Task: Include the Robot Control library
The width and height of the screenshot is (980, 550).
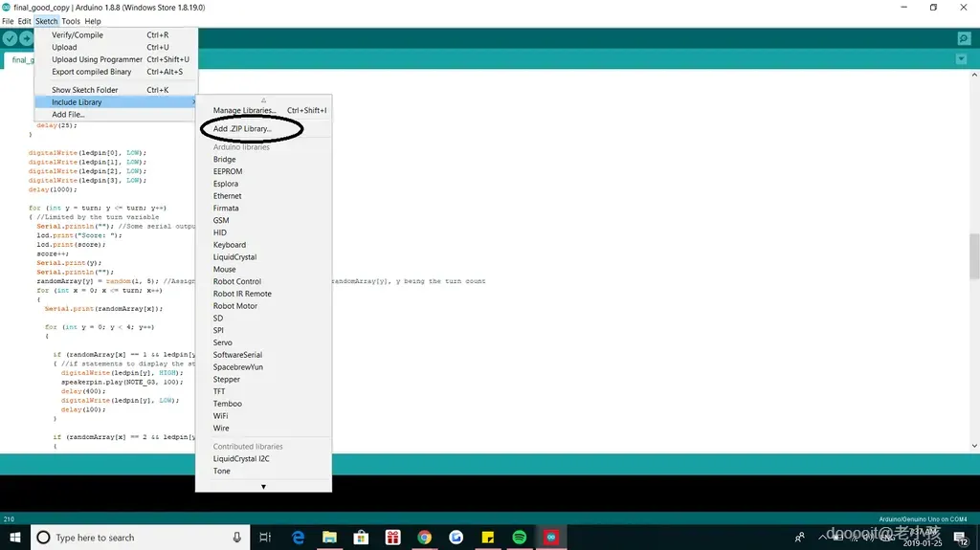Action: pyautogui.click(x=263, y=282)
